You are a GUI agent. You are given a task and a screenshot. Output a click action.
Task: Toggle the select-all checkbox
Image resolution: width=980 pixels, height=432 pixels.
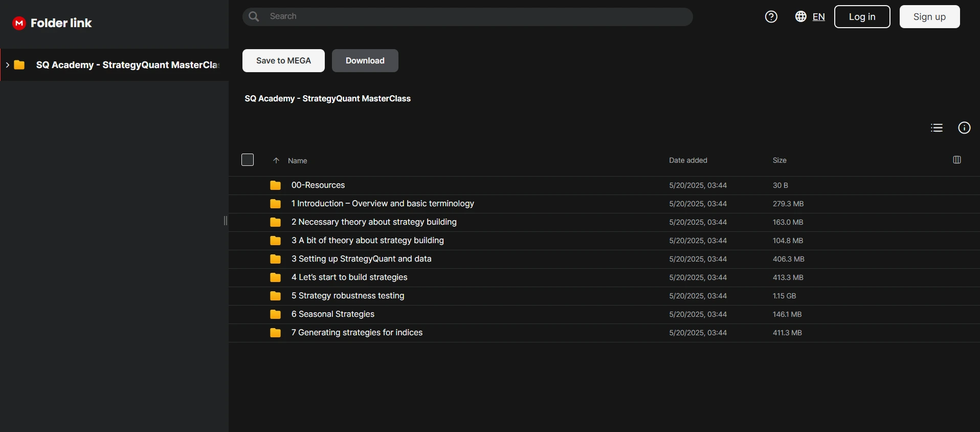tap(248, 160)
